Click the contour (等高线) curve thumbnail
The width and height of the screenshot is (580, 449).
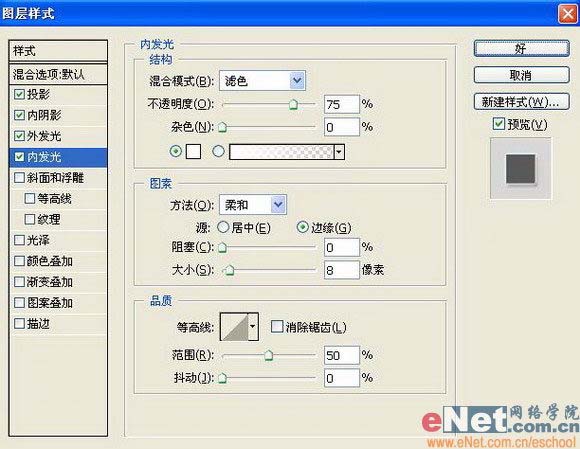(234, 327)
